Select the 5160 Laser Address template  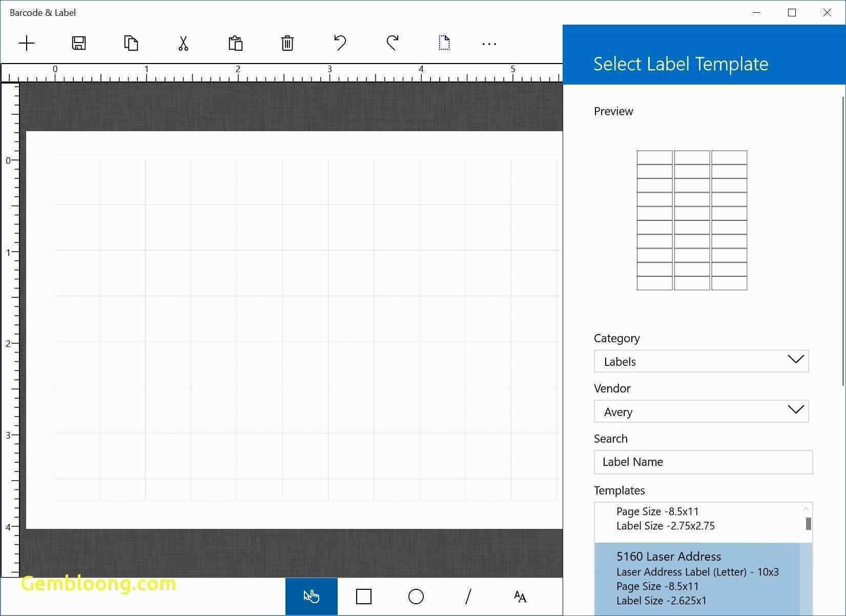point(697,579)
